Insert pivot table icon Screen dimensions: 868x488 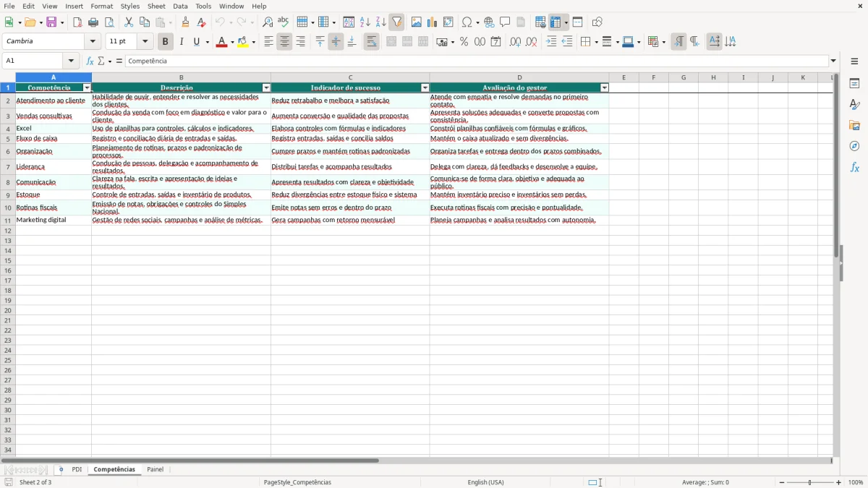coord(448,22)
